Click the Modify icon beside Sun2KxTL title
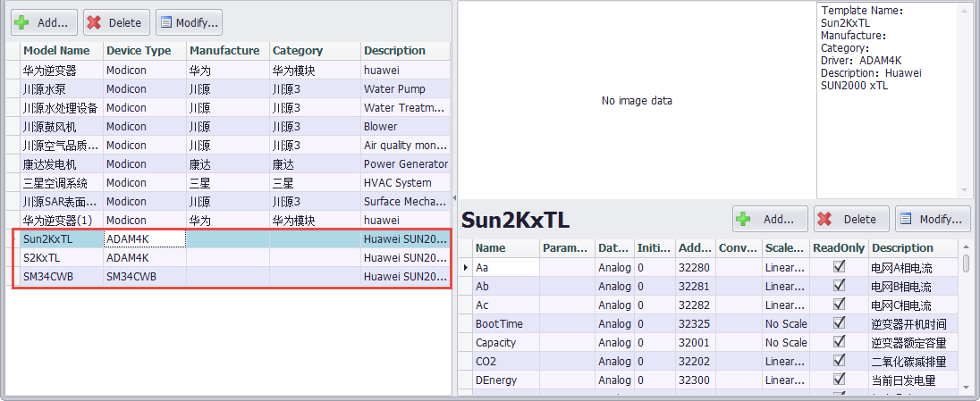This screenshot has width=980, height=401. [906, 219]
